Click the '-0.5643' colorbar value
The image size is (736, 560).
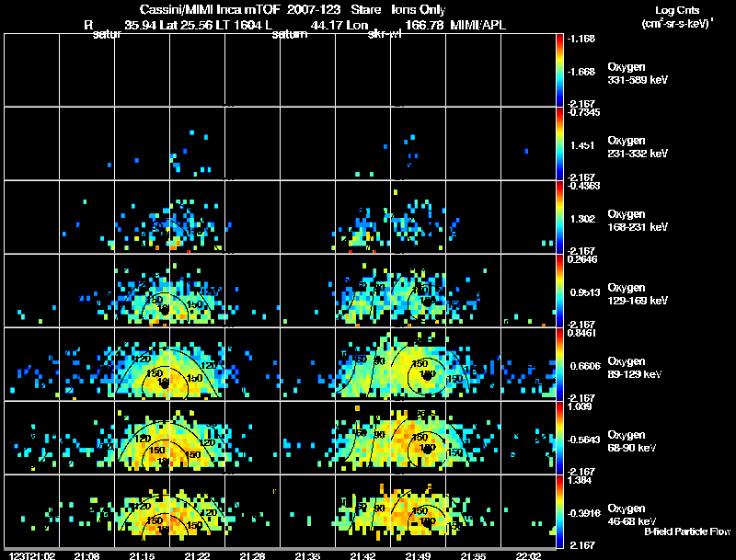[583, 440]
